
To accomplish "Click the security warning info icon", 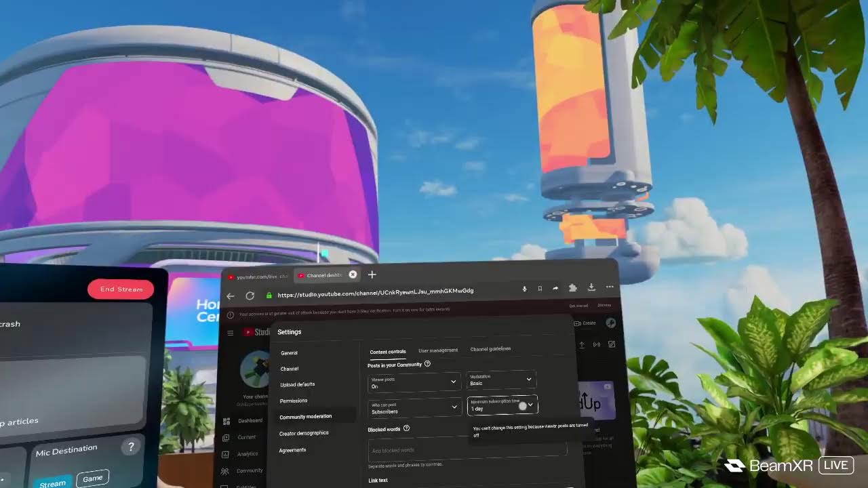I will 231,315.
